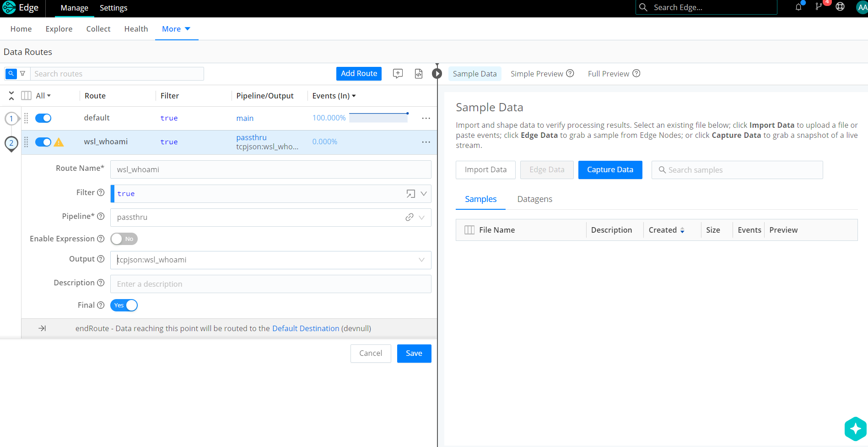Viewport: 868px width, 447px height.
Task: Click the add comment icon beside Add Route
Action: [398, 74]
